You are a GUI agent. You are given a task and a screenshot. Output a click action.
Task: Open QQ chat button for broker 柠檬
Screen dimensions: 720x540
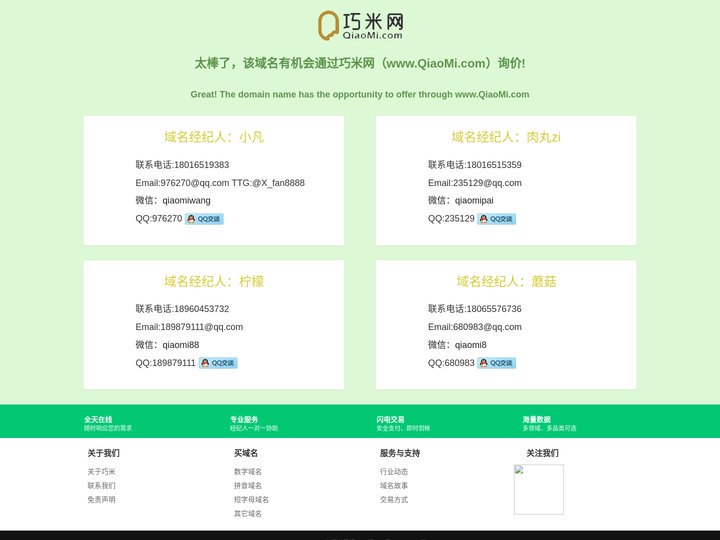point(218,363)
